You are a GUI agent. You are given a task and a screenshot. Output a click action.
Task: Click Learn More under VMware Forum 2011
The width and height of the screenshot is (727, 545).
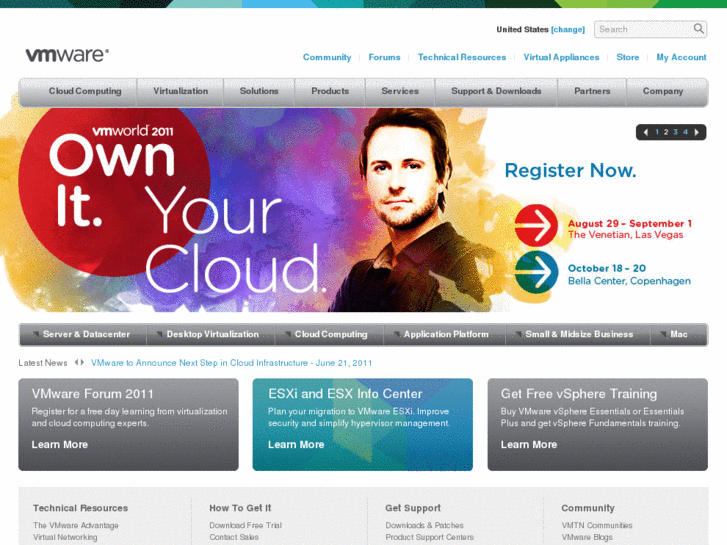click(59, 444)
